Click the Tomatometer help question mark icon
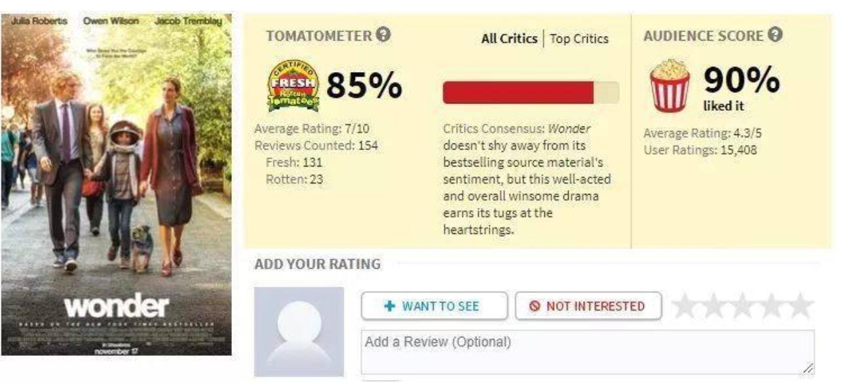 [385, 35]
